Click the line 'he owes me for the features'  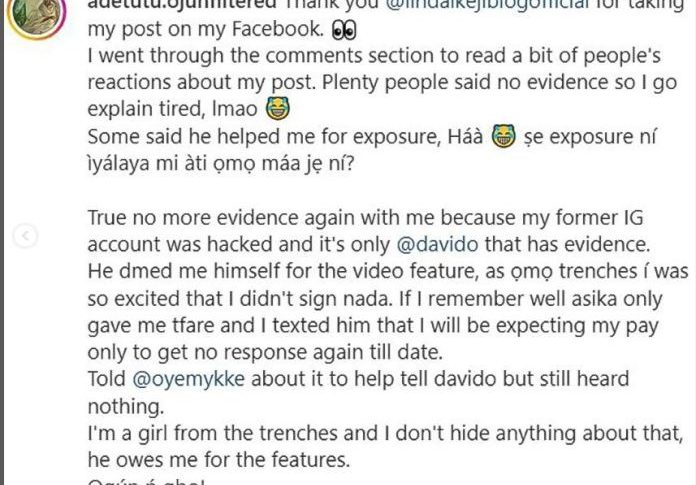tap(219, 460)
